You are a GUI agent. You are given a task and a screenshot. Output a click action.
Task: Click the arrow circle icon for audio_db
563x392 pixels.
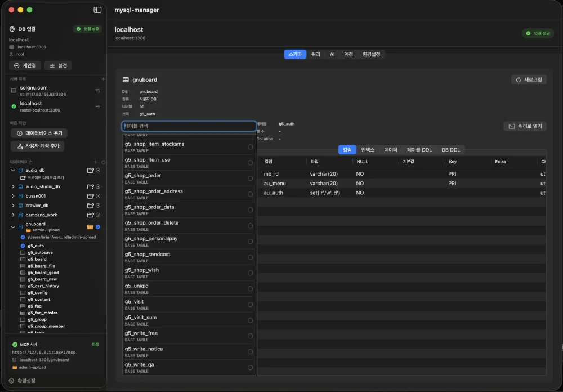click(x=98, y=170)
